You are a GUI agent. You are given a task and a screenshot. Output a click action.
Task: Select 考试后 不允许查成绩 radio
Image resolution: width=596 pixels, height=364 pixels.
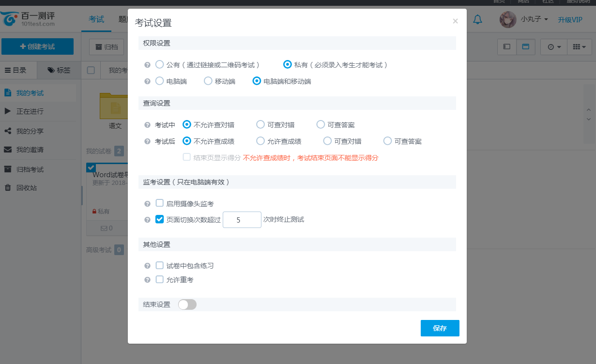pyautogui.click(x=187, y=141)
